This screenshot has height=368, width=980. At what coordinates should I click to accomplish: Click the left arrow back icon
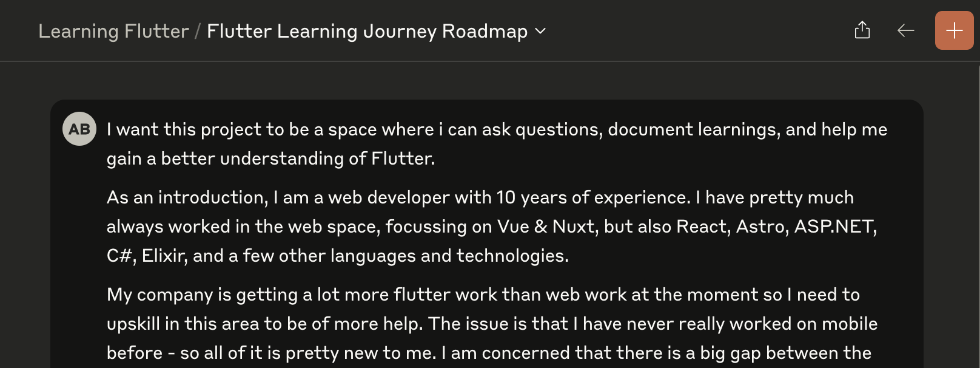click(x=905, y=30)
